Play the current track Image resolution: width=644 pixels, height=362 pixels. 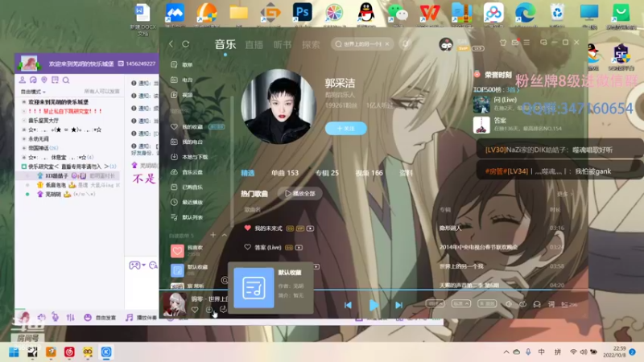[374, 305]
